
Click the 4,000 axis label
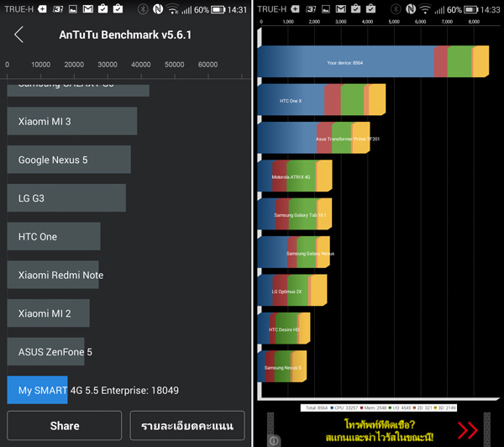(367, 22)
